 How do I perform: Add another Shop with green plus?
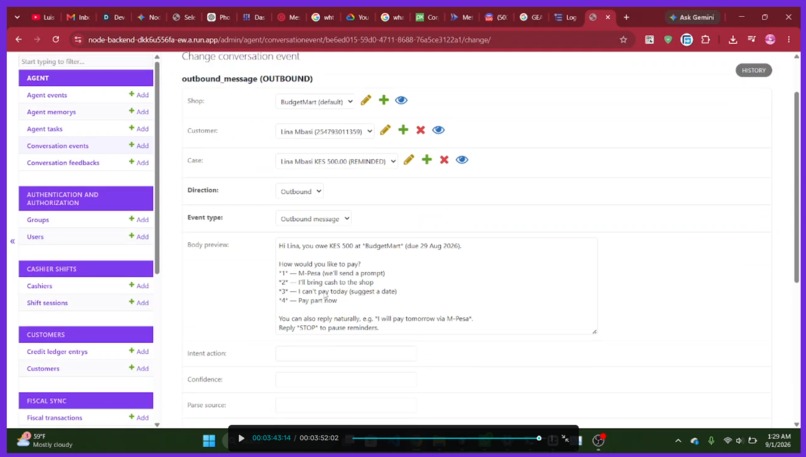pos(383,100)
